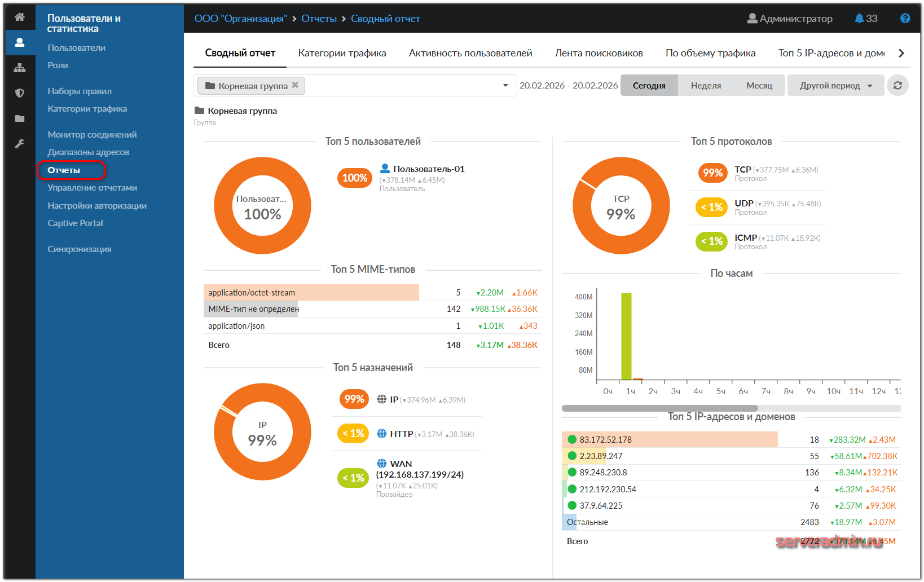Refresh the report with the reload icon
The image size is (924, 582).
pos(897,86)
